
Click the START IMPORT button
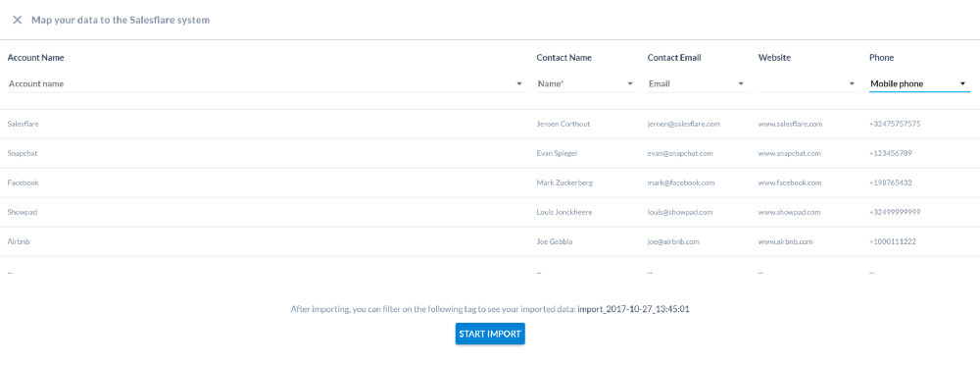[490, 334]
